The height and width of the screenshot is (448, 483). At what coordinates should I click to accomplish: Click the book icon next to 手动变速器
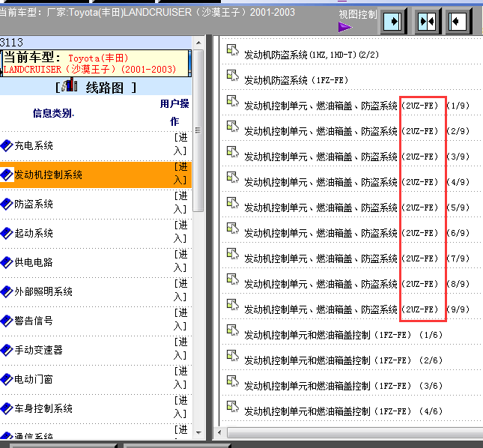point(7,350)
